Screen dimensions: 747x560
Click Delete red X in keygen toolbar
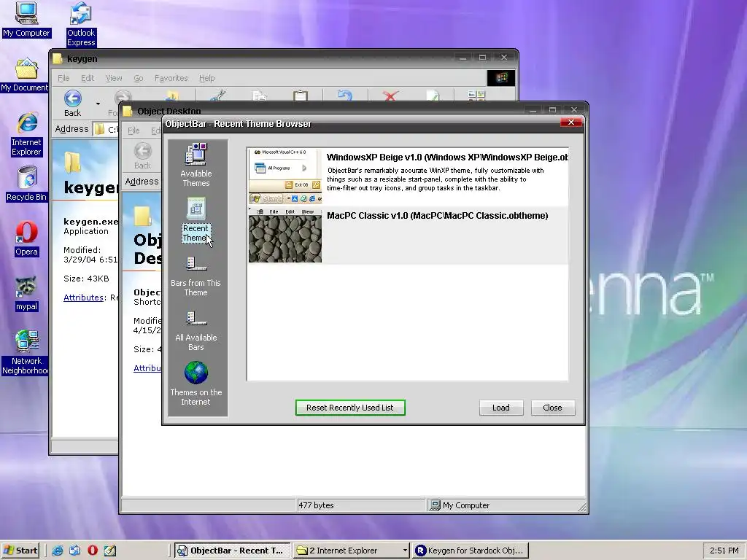click(390, 96)
